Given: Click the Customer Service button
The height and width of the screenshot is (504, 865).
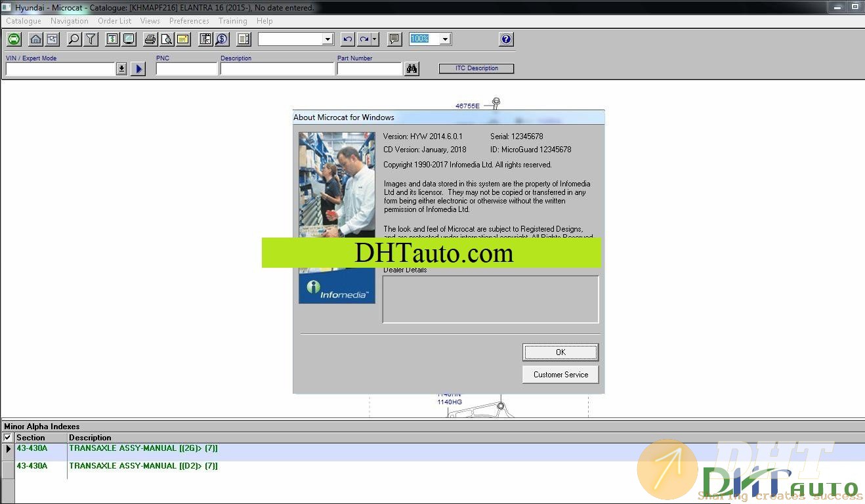Looking at the screenshot, I should (560, 375).
